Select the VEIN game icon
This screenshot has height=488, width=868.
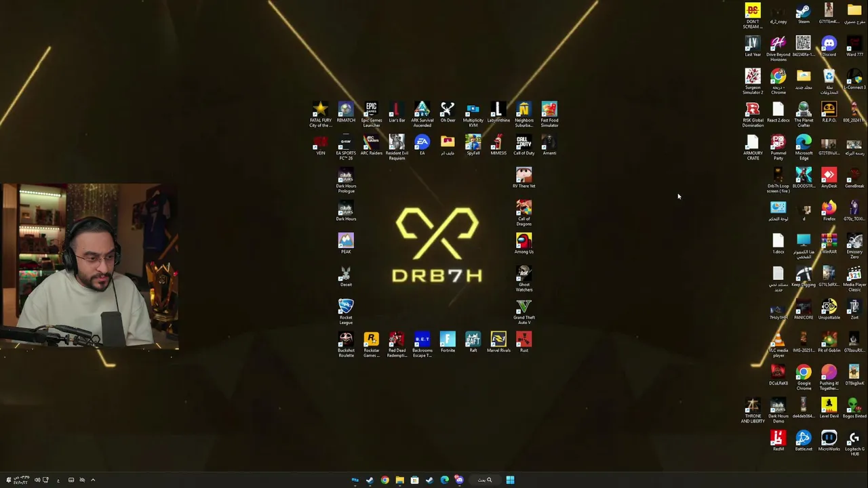click(320, 145)
